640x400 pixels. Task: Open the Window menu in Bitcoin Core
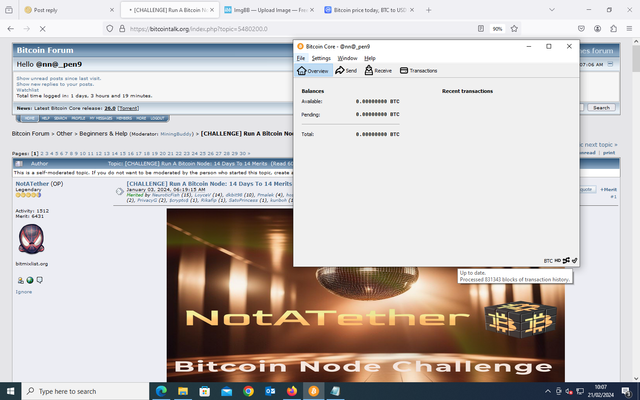[347, 58]
